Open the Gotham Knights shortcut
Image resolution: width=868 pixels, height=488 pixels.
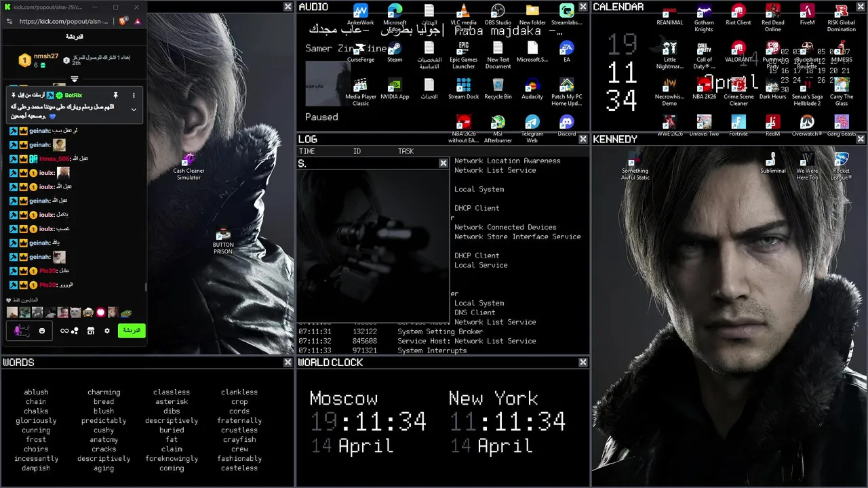[704, 18]
